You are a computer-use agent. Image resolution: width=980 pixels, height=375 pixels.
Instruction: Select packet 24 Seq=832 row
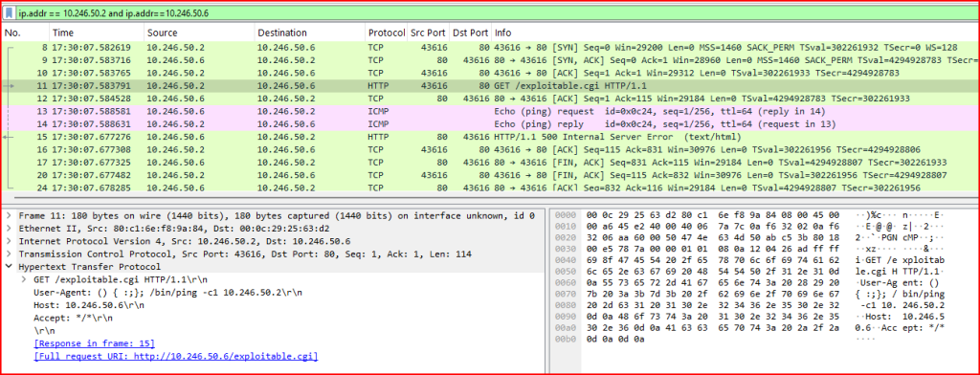[490, 187]
